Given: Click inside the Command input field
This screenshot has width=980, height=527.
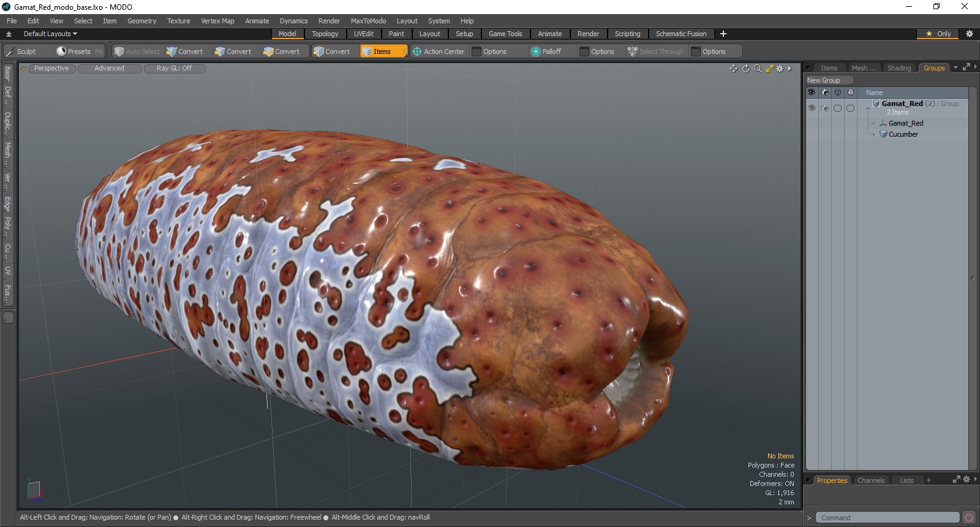Looking at the screenshot, I should tap(887, 518).
